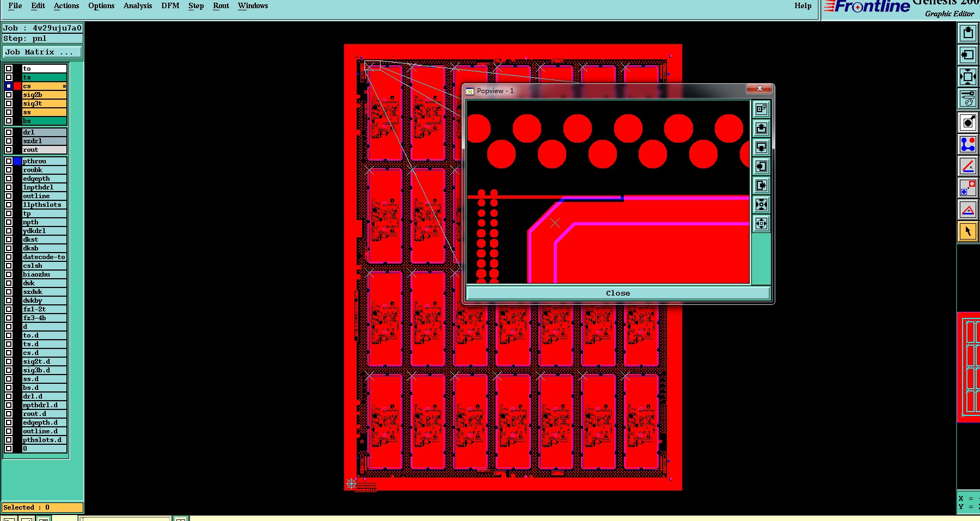Select the datecode-to layer name

coord(44,257)
